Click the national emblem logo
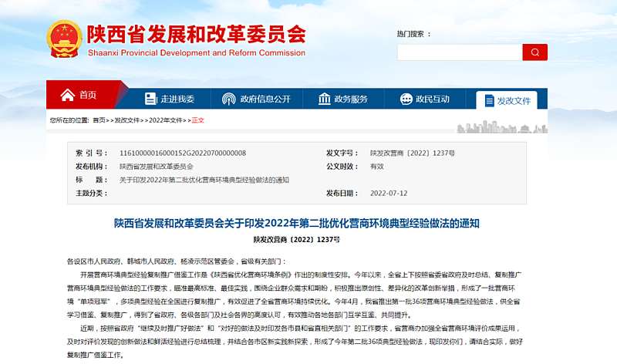Viewport: 617px width, 364px height. coord(64,40)
